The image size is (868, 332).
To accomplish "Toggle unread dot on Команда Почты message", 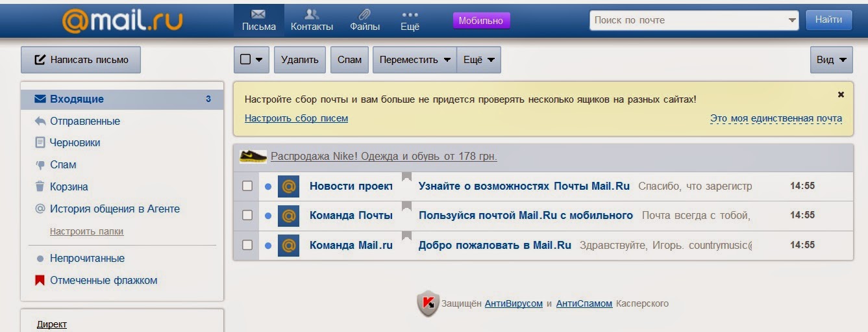I will click(x=268, y=216).
